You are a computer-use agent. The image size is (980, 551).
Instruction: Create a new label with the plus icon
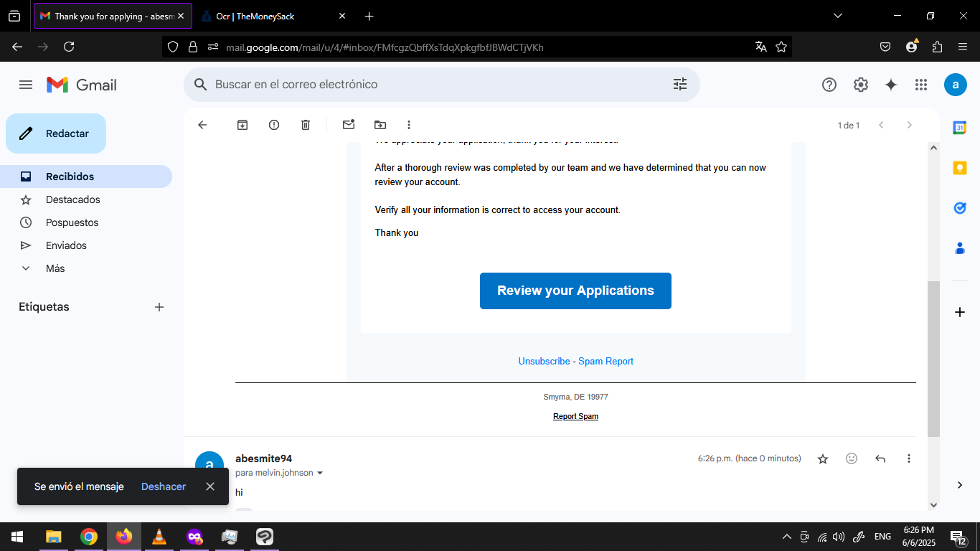click(x=159, y=307)
